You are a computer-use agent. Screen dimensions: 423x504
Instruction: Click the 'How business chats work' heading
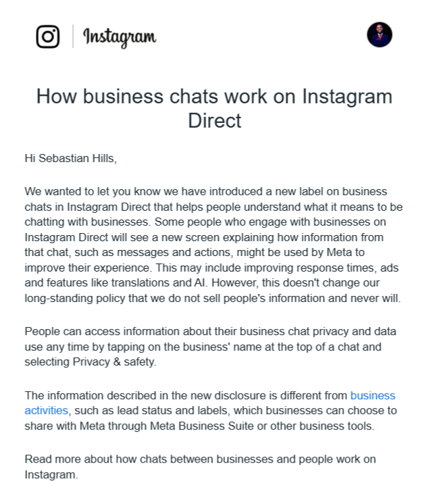tap(214, 97)
